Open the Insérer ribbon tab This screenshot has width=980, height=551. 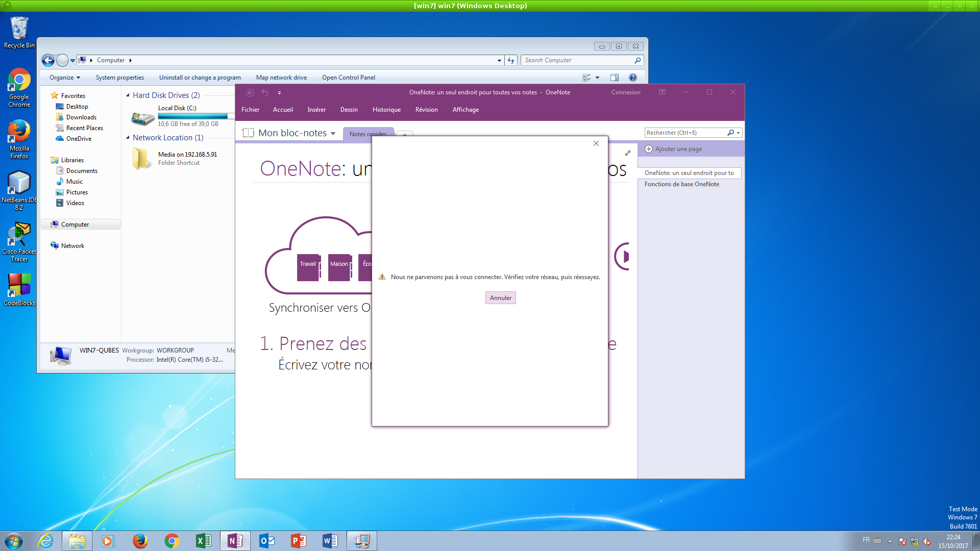click(x=316, y=110)
